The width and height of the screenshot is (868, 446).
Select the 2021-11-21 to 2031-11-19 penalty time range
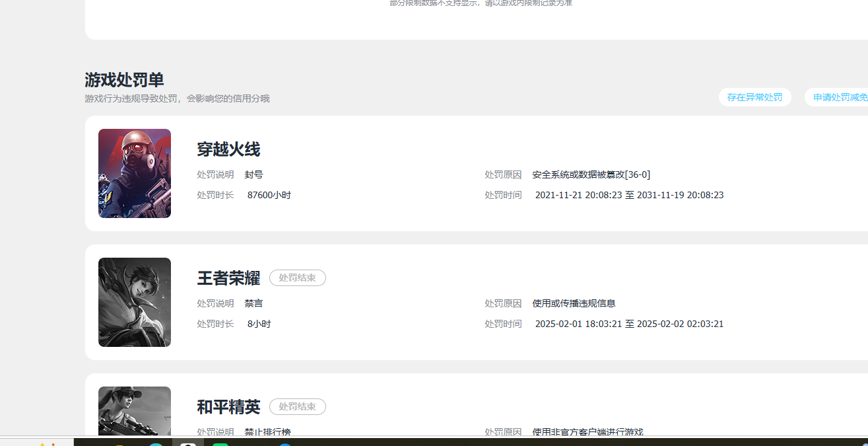tap(629, 195)
